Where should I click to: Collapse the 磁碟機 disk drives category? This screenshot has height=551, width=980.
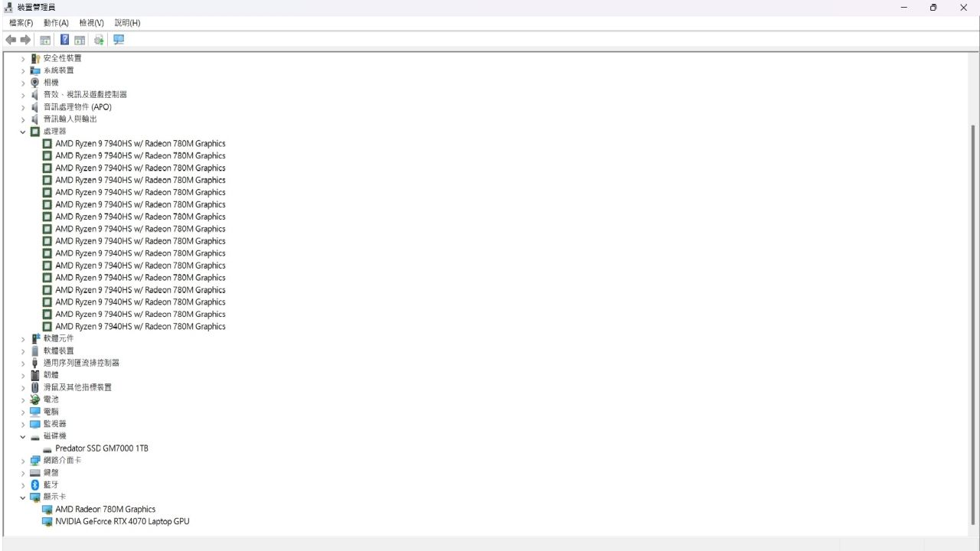(23, 436)
